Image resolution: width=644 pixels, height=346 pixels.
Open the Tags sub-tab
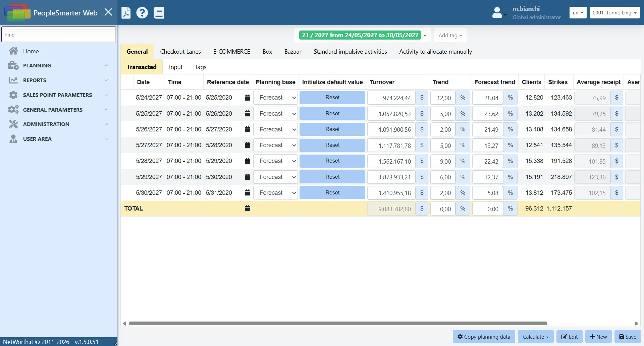pyautogui.click(x=201, y=67)
